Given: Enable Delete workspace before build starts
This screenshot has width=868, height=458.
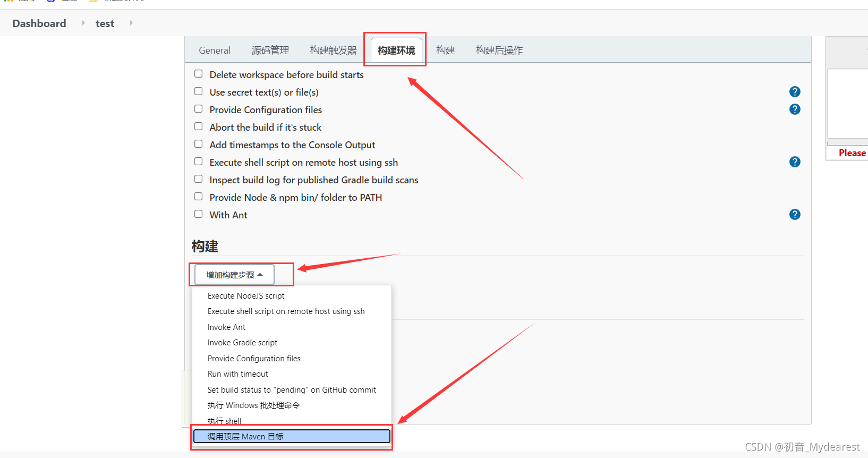Looking at the screenshot, I should 199,74.
